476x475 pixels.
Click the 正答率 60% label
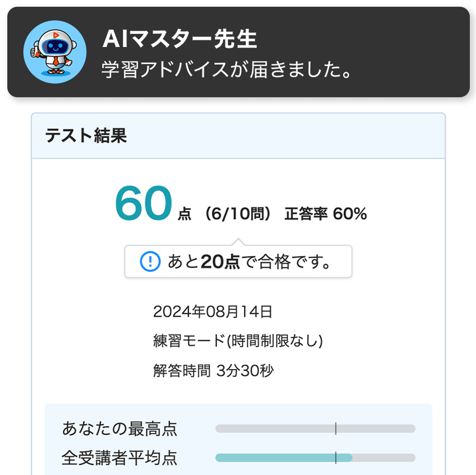tap(325, 214)
